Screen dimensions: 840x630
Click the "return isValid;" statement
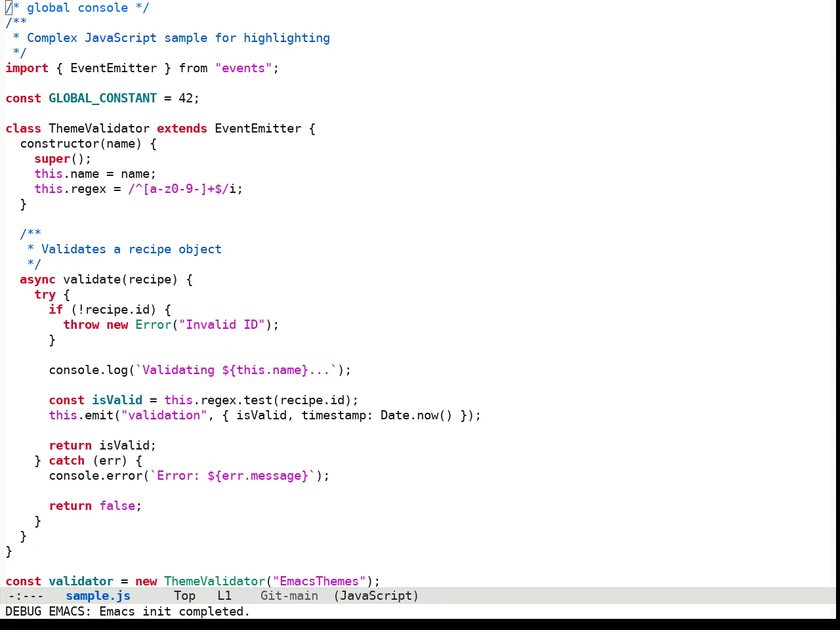102,446
